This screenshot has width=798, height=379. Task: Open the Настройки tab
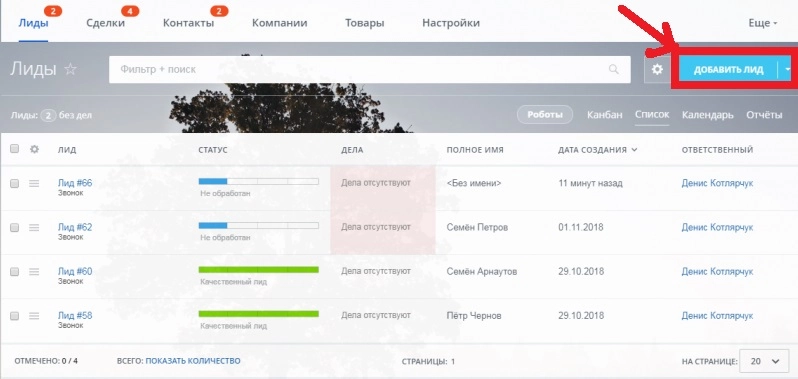click(451, 23)
